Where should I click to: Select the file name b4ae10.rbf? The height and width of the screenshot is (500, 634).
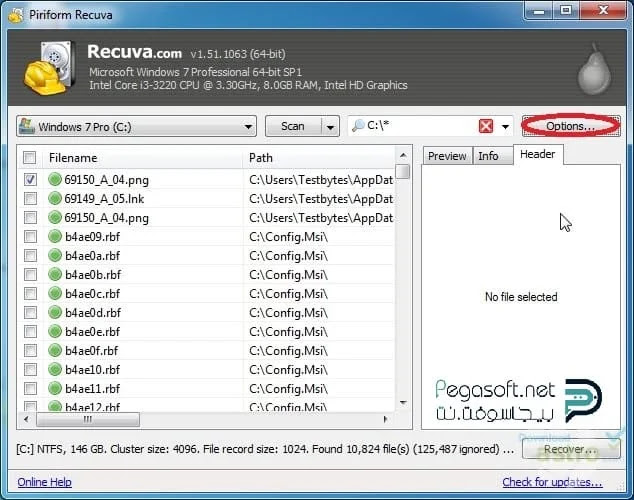(93, 370)
